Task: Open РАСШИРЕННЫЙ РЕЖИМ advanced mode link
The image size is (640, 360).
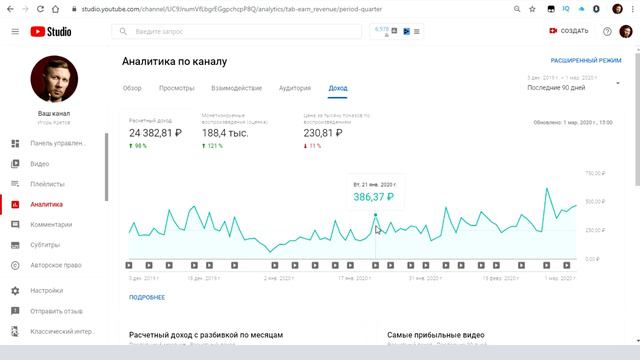Action: pos(586,61)
